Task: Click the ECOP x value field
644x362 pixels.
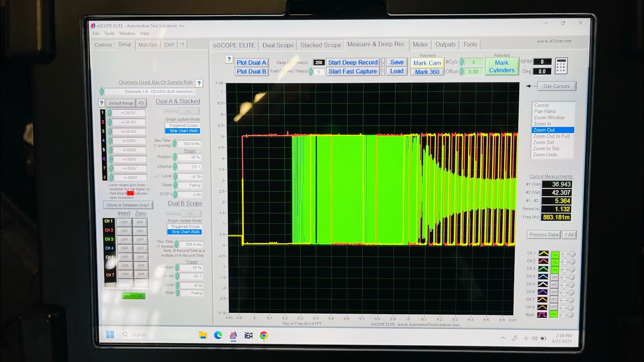Action: [190, 195]
